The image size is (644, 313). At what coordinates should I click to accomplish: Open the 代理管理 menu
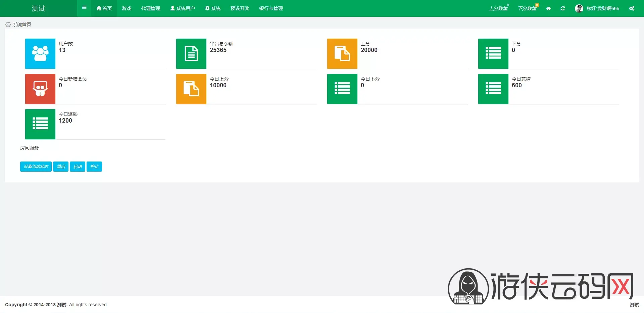click(x=151, y=8)
